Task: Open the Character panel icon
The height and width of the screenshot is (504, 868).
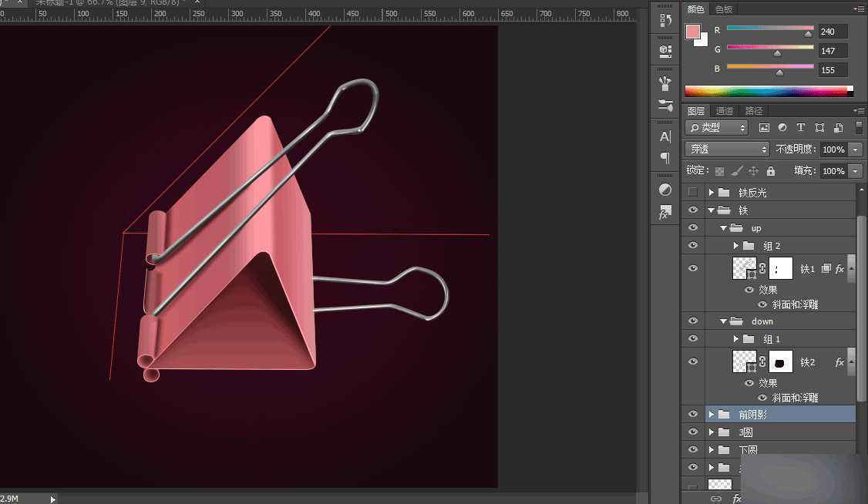Action: pos(664,136)
